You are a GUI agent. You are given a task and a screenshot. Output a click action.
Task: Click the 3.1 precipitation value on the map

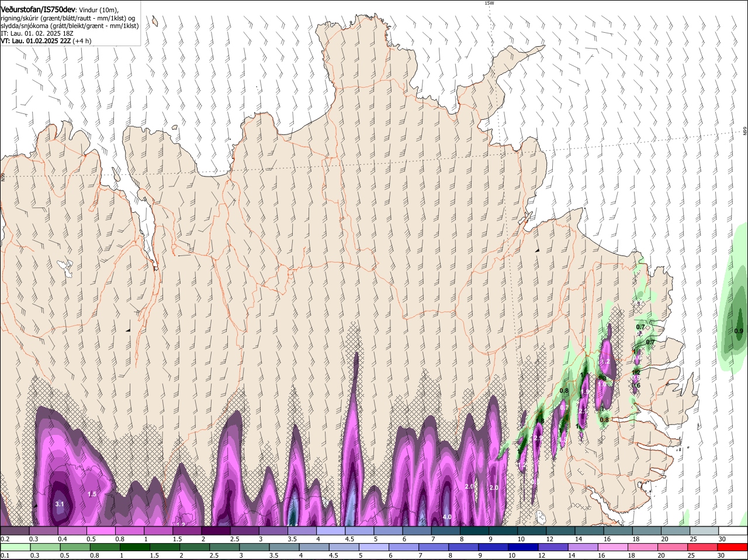point(60,504)
